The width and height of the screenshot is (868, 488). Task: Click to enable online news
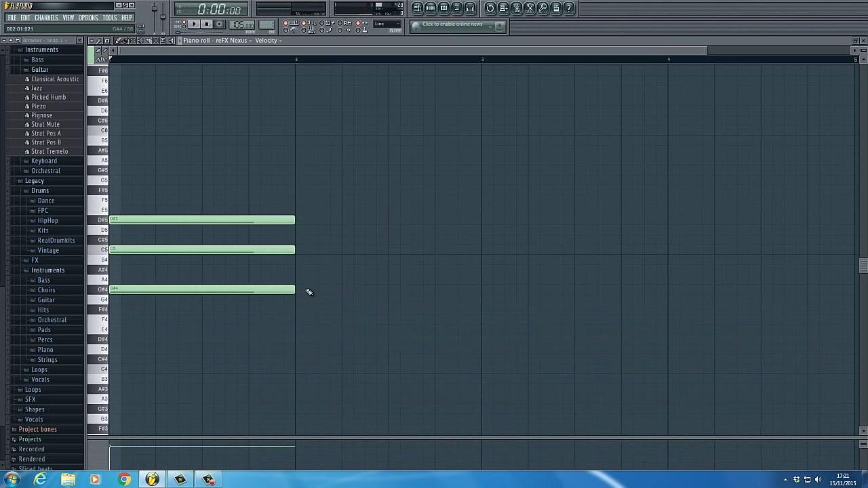(x=452, y=24)
